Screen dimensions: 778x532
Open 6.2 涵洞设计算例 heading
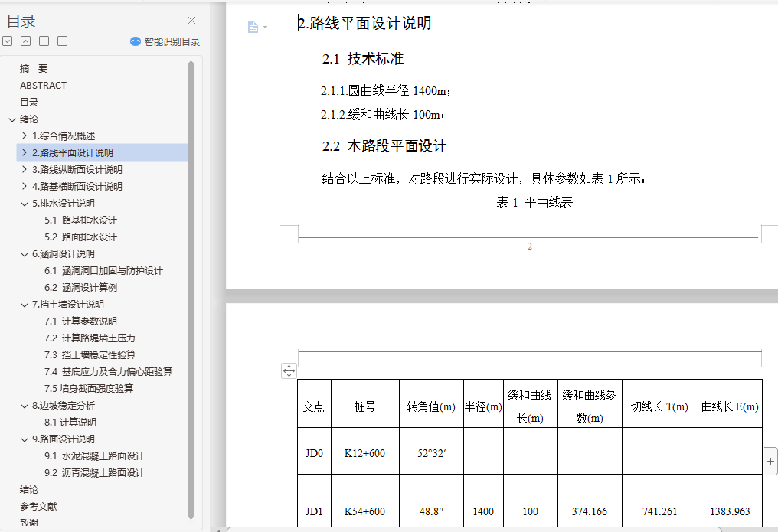click(x=80, y=288)
